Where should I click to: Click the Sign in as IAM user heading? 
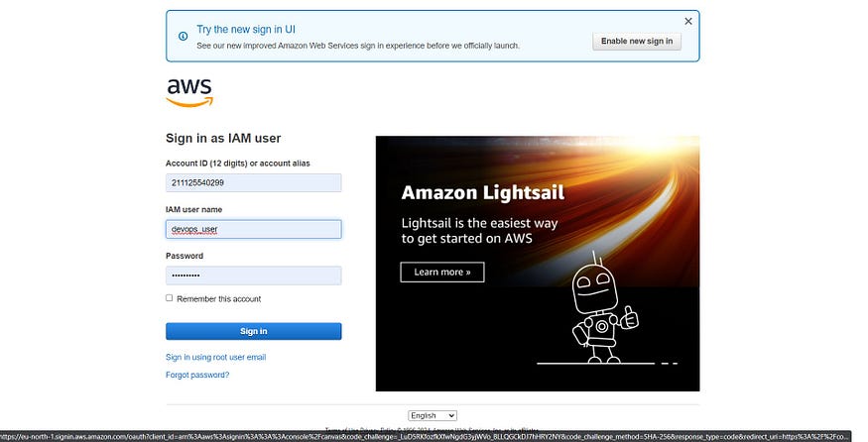(223, 139)
